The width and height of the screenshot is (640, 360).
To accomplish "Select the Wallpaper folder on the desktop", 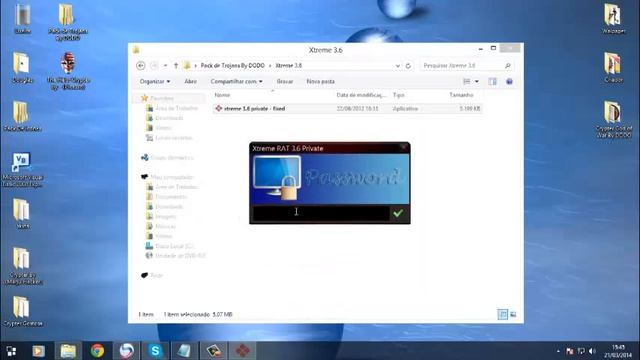I will pyautogui.click(x=613, y=18).
